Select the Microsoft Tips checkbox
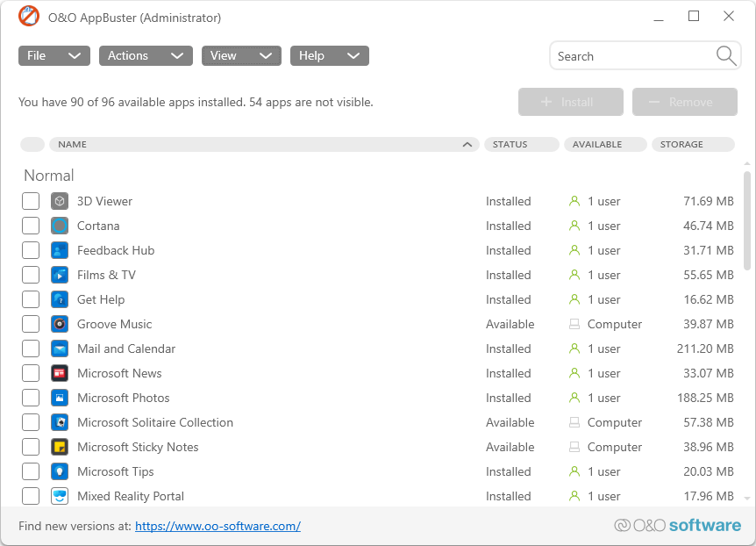Image resolution: width=756 pixels, height=546 pixels. coord(31,471)
